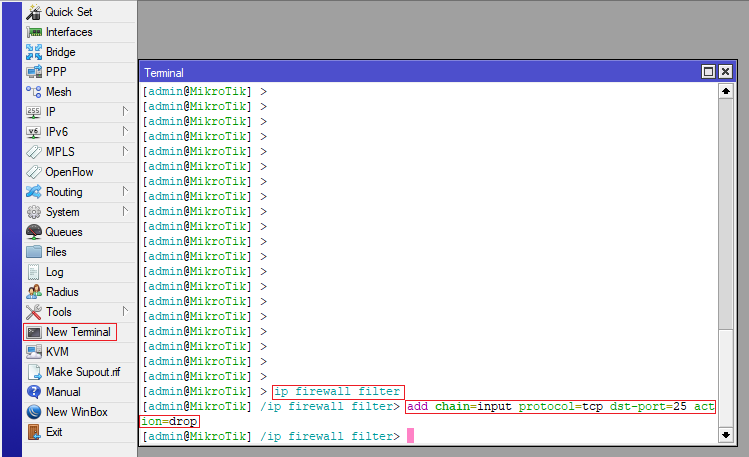Viewport: 749px width, 457px height.
Task: Open the Files menu entry
Action: pyautogui.click(x=56, y=252)
